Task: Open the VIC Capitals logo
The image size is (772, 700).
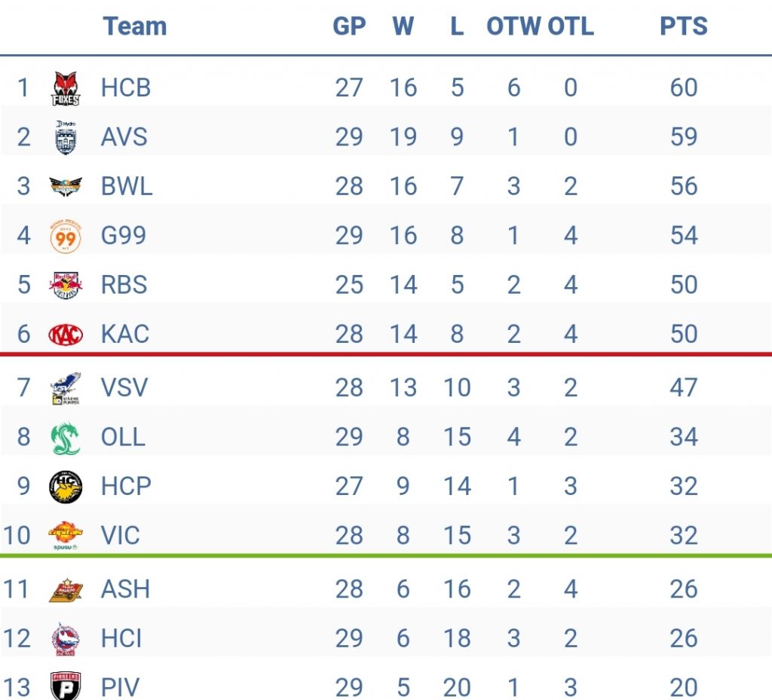Action: (66, 536)
